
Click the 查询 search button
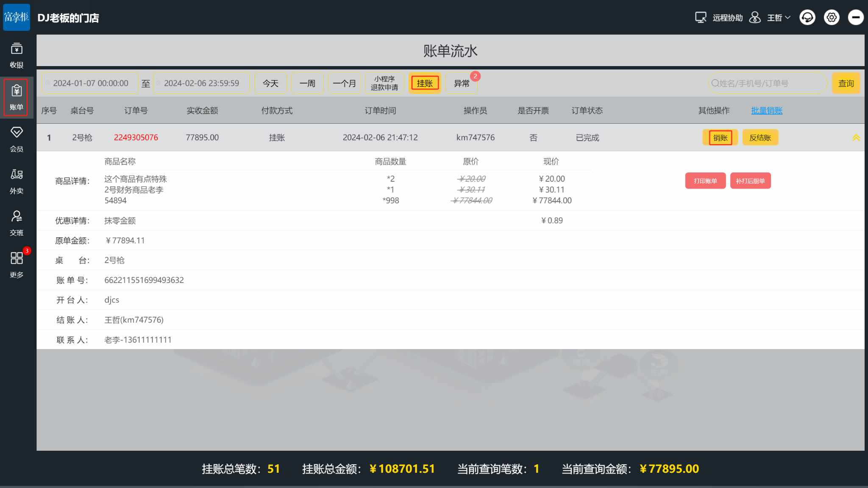pyautogui.click(x=846, y=83)
